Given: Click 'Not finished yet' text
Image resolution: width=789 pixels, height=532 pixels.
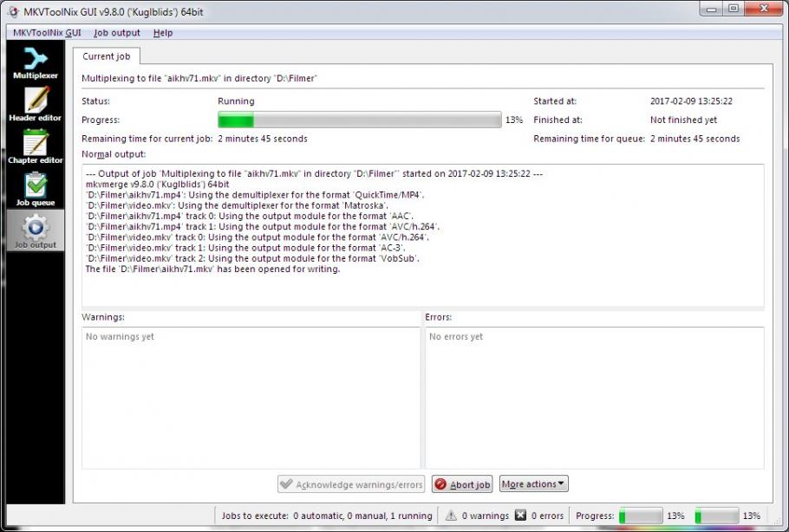Looking at the screenshot, I should pyautogui.click(x=683, y=120).
